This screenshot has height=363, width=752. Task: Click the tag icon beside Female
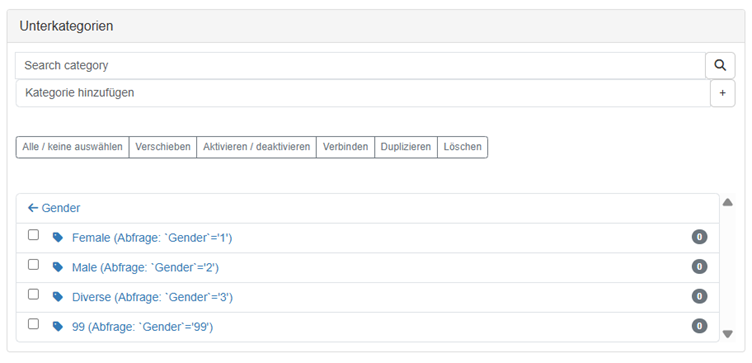point(58,237)
